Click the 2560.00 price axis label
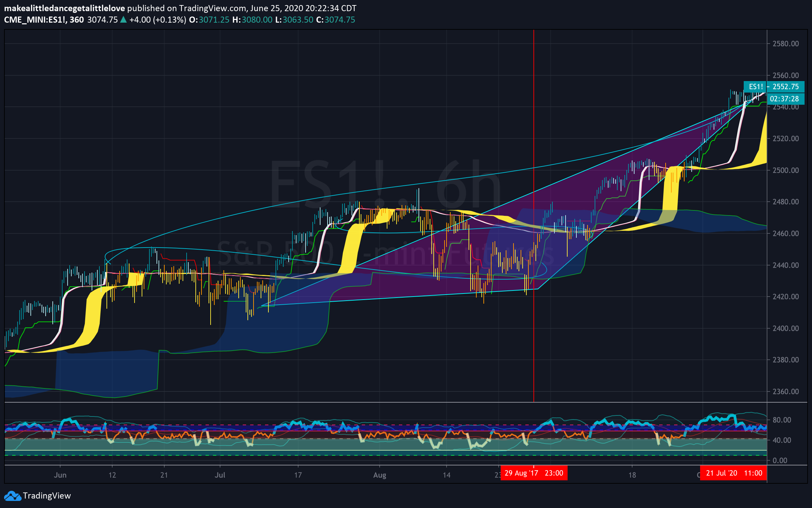This screenshot has width=812, height=508. tap(786, 75)
